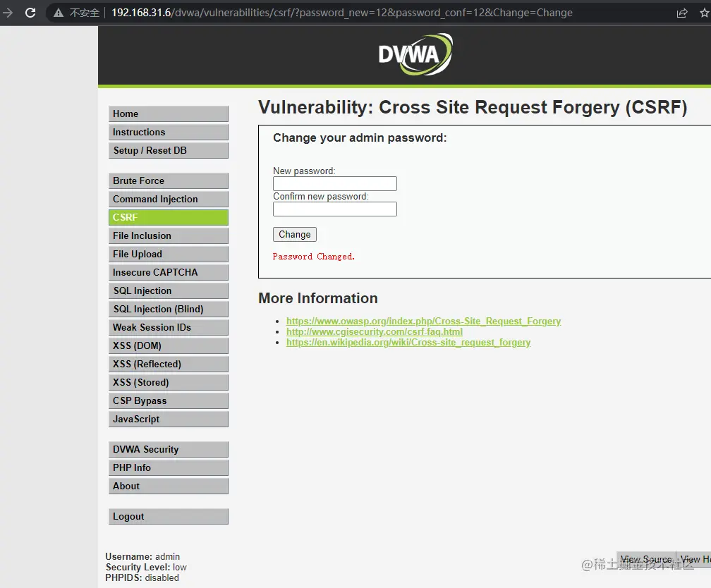The height and width of the screenshot is (588, 711).
Task: Click the browser forward arrow icon
Action: pos(8,13)
